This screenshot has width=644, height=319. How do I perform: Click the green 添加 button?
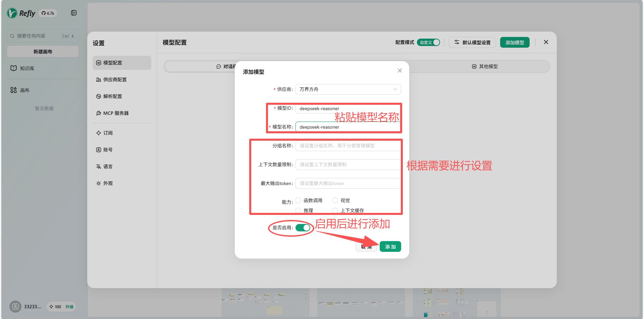pyautogui.click(x=390, y=246)
